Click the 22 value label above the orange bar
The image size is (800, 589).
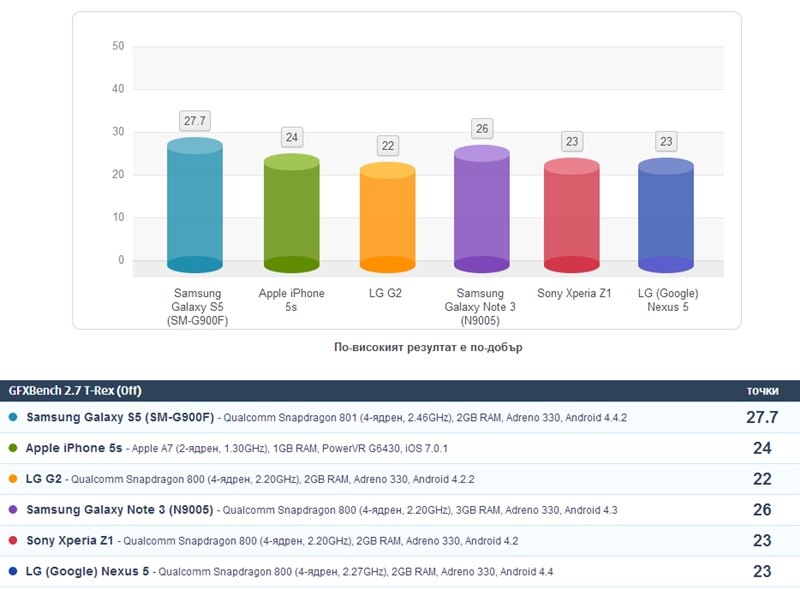pyautogui.click(x=388, y=145)
